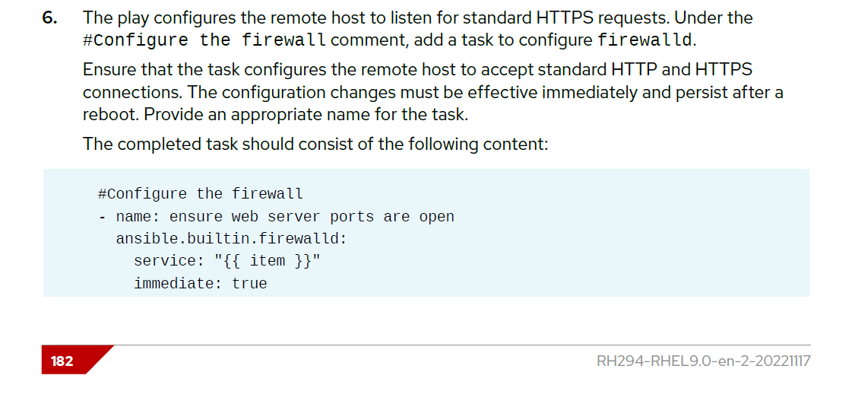The width and height of the screenshot is (868, 404).
Task: Click the inline "#Configure the firewall" code in paragraph
Action: pos(204,40)
